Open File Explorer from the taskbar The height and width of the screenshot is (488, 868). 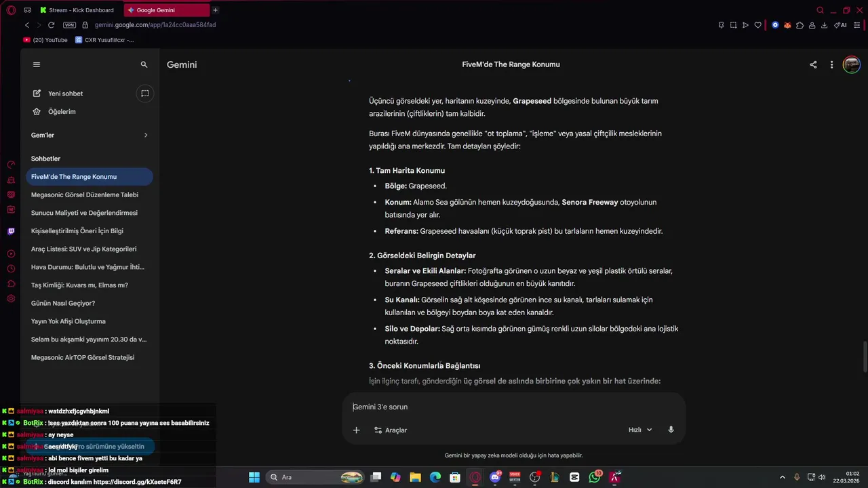point(415,477)
